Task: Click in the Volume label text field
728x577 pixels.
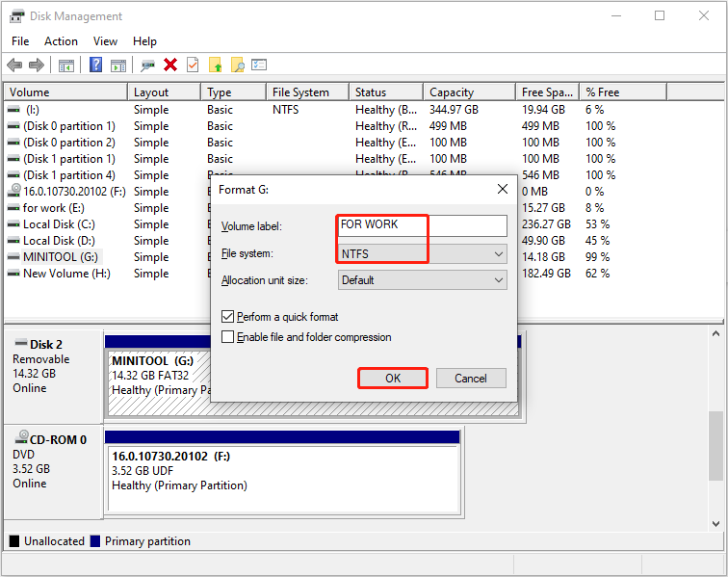Action: tap(423, 225)
